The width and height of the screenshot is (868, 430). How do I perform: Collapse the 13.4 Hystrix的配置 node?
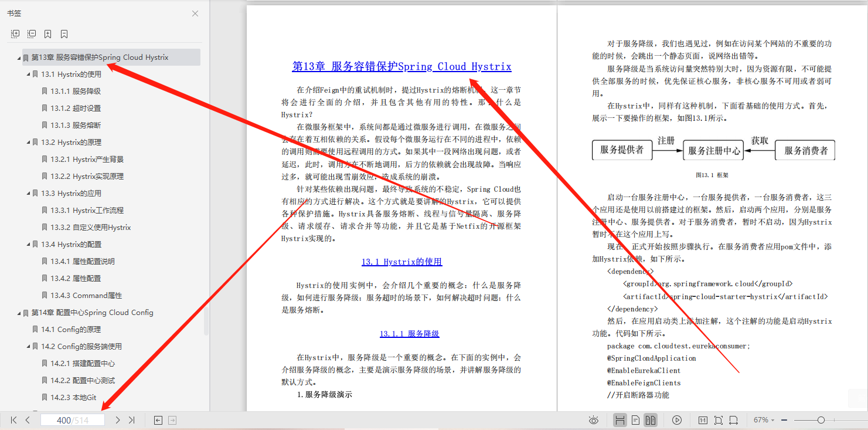(28, 245)
